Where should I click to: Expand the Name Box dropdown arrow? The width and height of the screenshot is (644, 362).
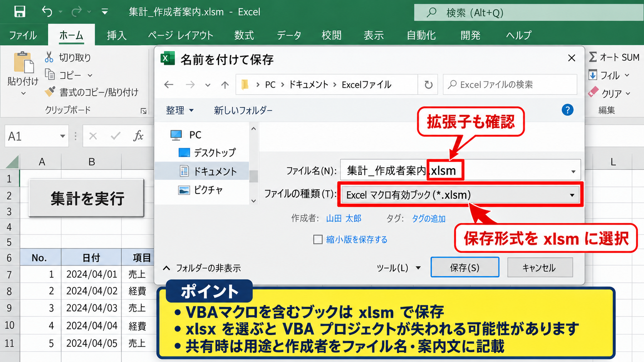[62, 136]
